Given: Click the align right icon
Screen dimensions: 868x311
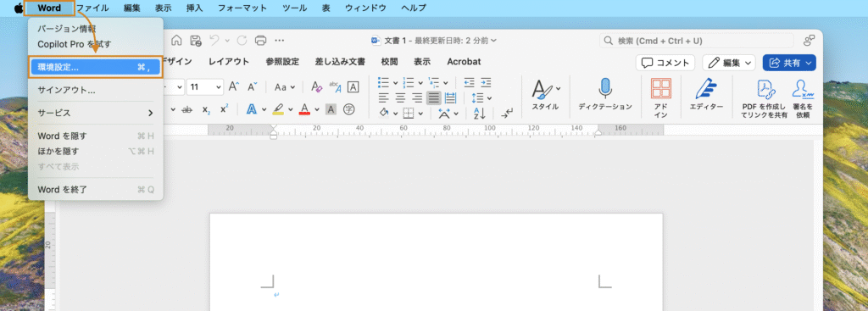Looking at the screenshot, I should tap(417, 98).
